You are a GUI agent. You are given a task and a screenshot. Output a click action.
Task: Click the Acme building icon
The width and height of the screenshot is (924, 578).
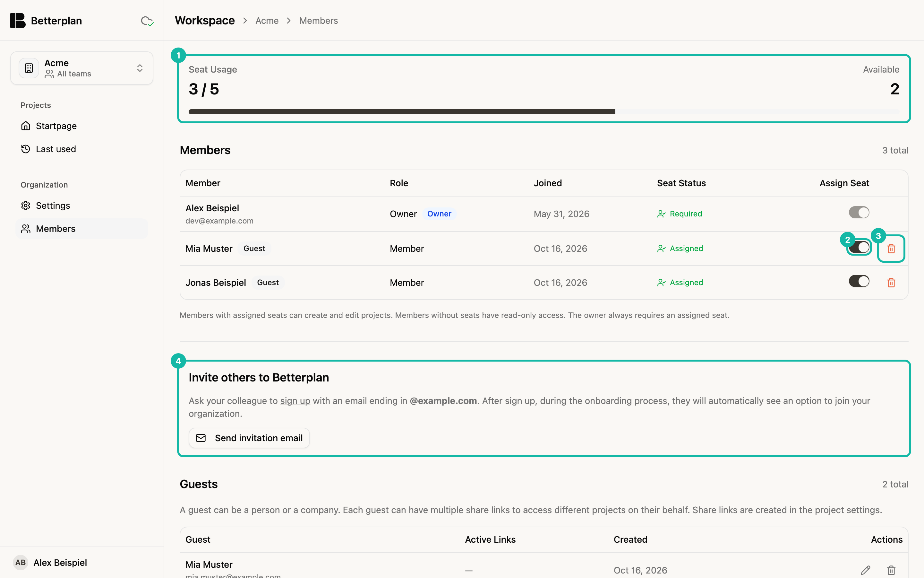29,68
